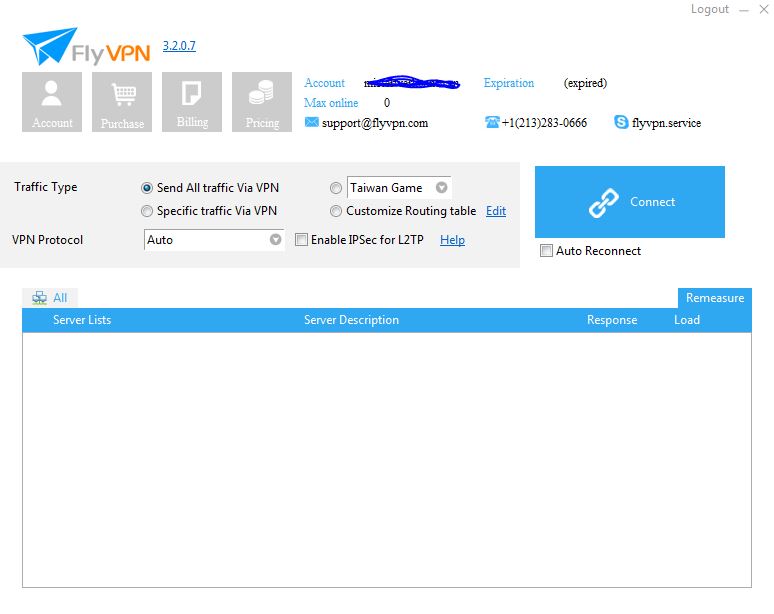Click the Skype icon
The image size is (774, 614).
click(621, 122)
